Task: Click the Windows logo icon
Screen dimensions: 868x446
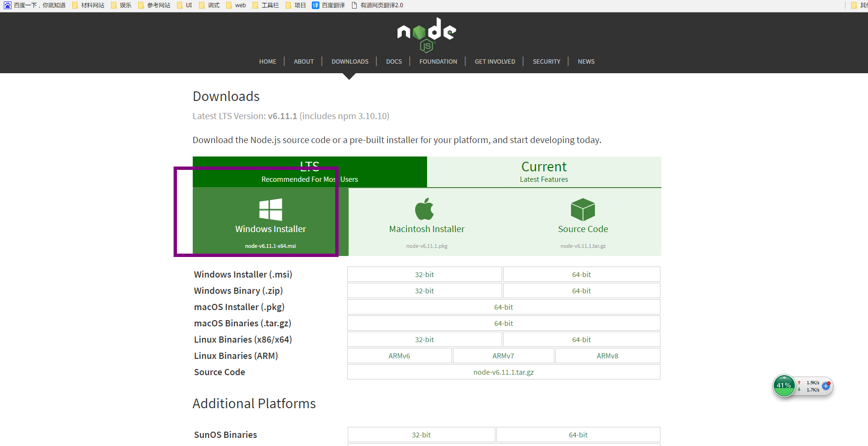Action: pos(271,210)
